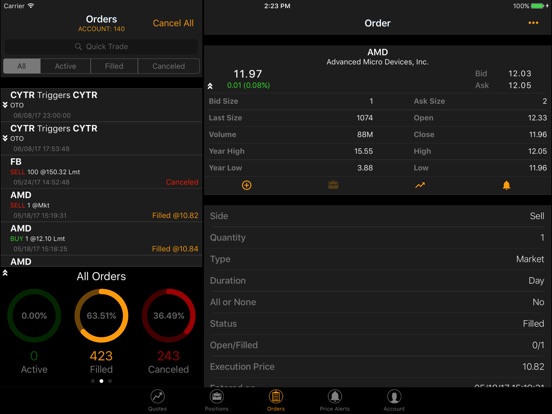Select the Canceled orders filter segment
The height and width of the screenshot is (414, 552).
coord(169,66)
